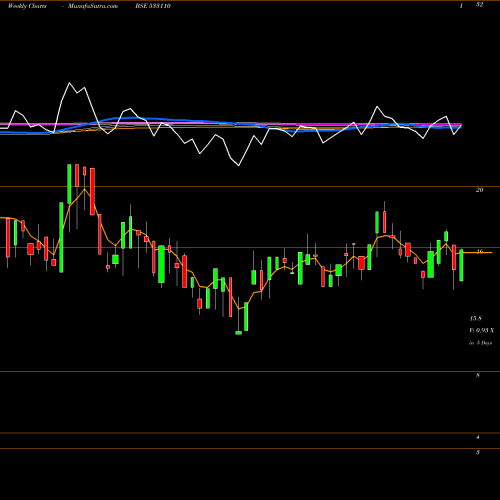Click the '15.8' last price value
This screenshot has height=500, width=500.
pyautogui.click(x=476, y=319)
